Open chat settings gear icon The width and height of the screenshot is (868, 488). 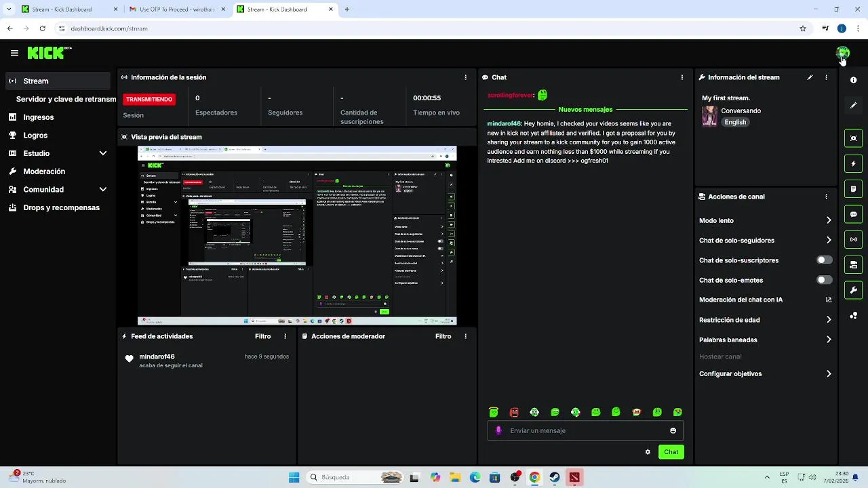(x=648, y=452)
